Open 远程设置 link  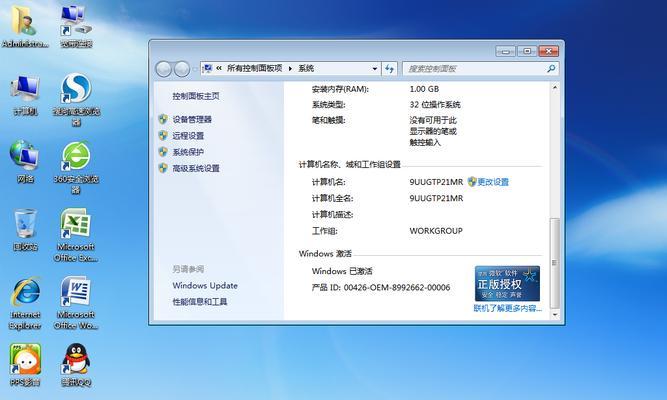coord(188,135)
